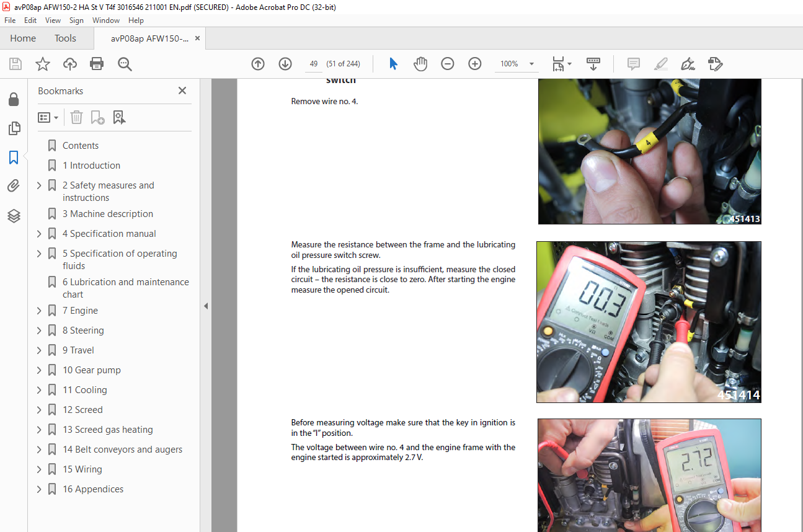The width and height of the screenshot is (803, 532).
Task: Expand the 14 Belt conveyors and augers bookmark
Action: coord(40,450)
